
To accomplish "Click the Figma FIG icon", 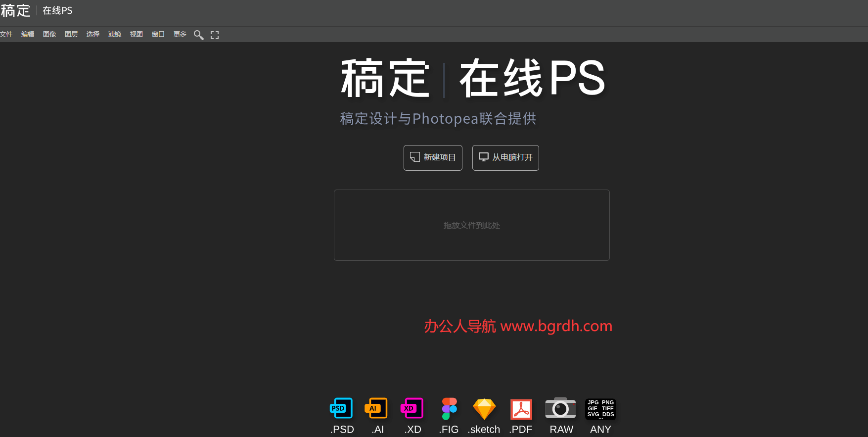I will click(449, 409).
